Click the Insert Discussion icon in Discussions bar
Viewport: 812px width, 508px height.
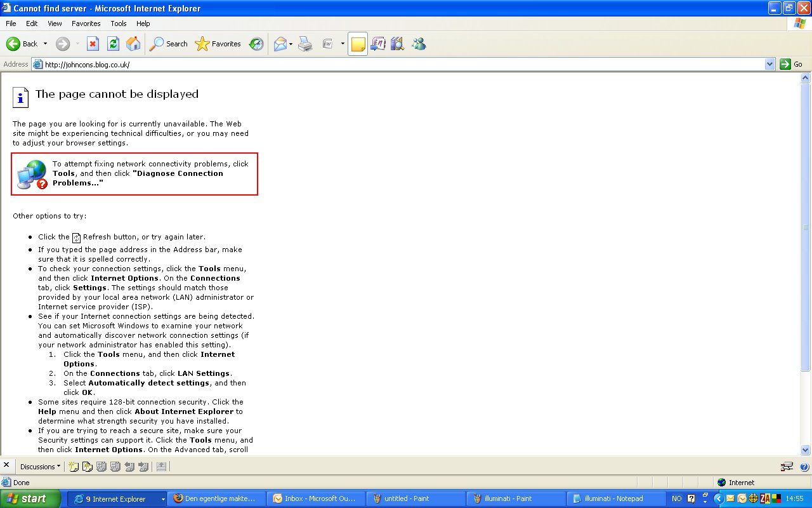point(74,467)
